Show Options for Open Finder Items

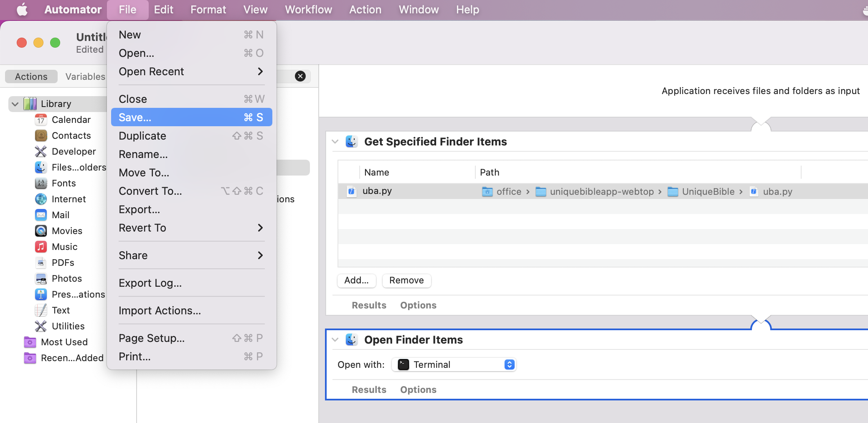[418, 390]
